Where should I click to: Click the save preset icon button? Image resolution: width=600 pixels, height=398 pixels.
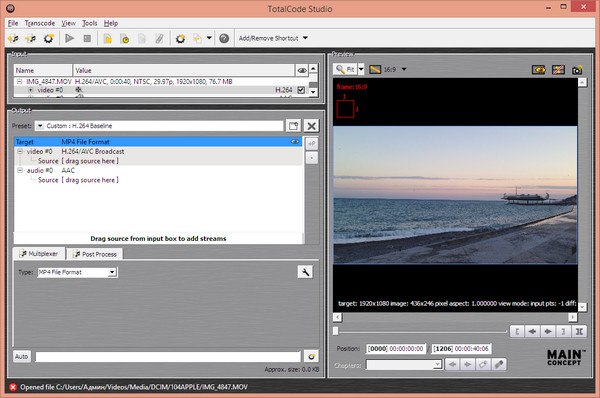(293, 126)
